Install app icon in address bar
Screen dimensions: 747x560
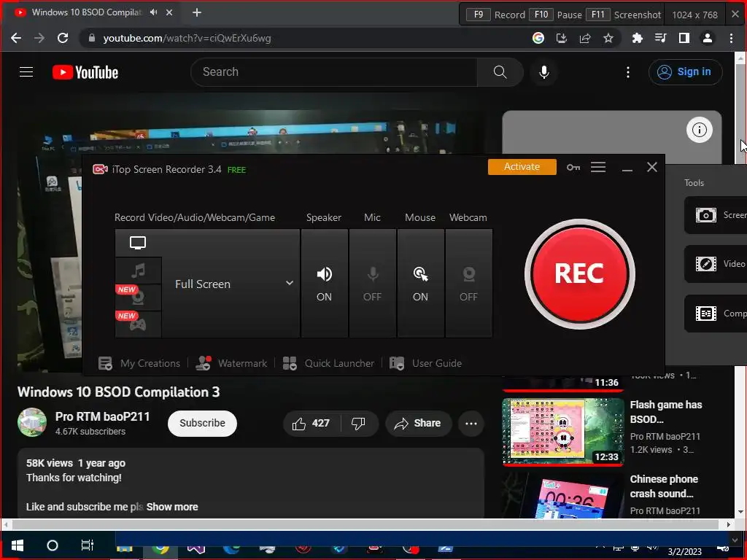click(561, 38)
